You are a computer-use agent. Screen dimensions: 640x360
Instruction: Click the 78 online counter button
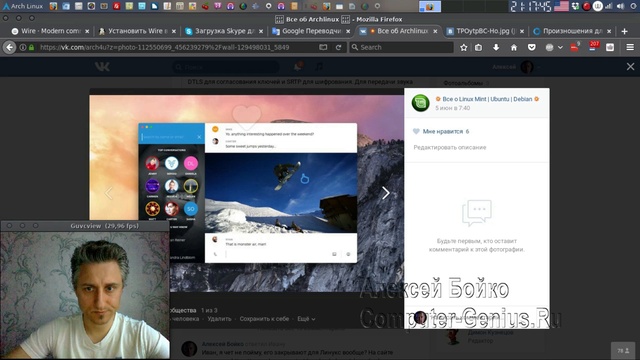[623, 351]
